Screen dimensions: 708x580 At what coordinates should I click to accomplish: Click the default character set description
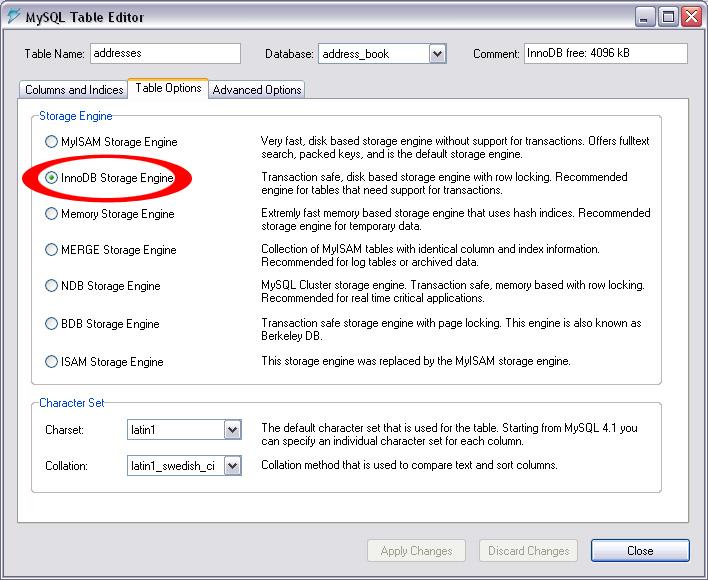(449, 434)
